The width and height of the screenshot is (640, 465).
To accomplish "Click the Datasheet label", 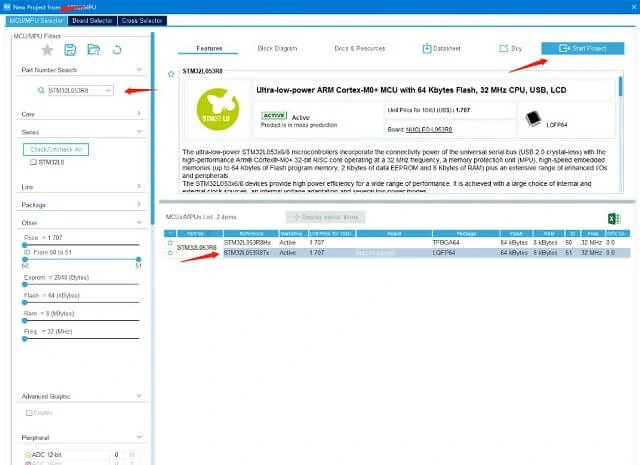I will 447,48.
